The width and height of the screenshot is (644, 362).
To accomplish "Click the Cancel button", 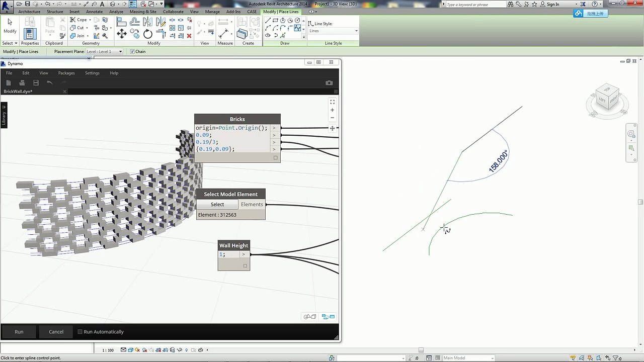I will [56, 332].
